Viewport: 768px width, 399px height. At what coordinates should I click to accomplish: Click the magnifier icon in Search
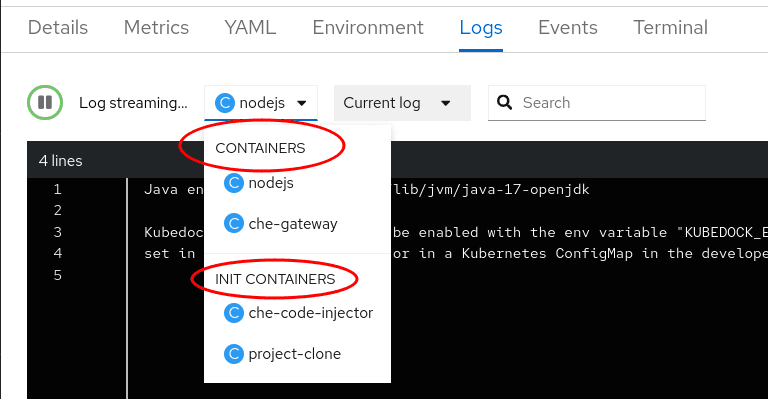[x=504, y=103]
